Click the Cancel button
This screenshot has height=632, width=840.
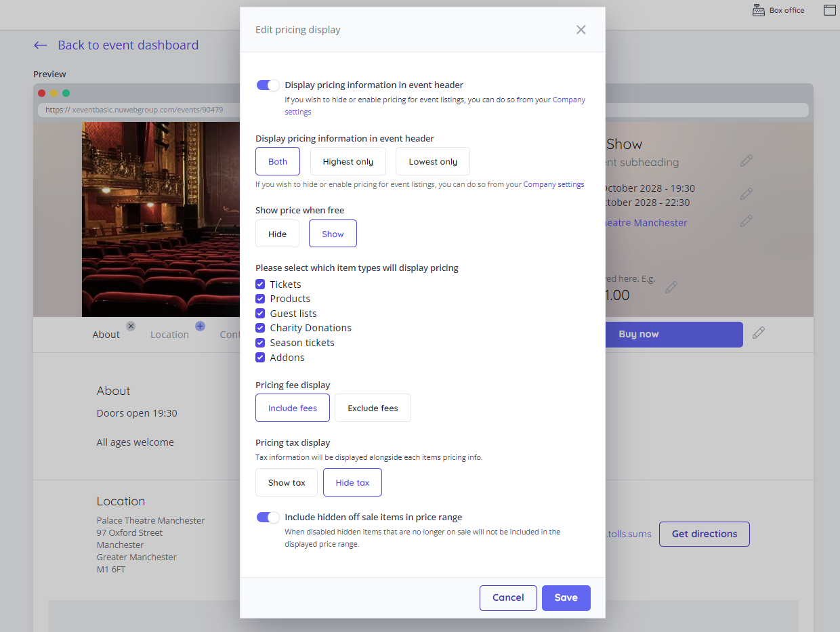(508, 597)
